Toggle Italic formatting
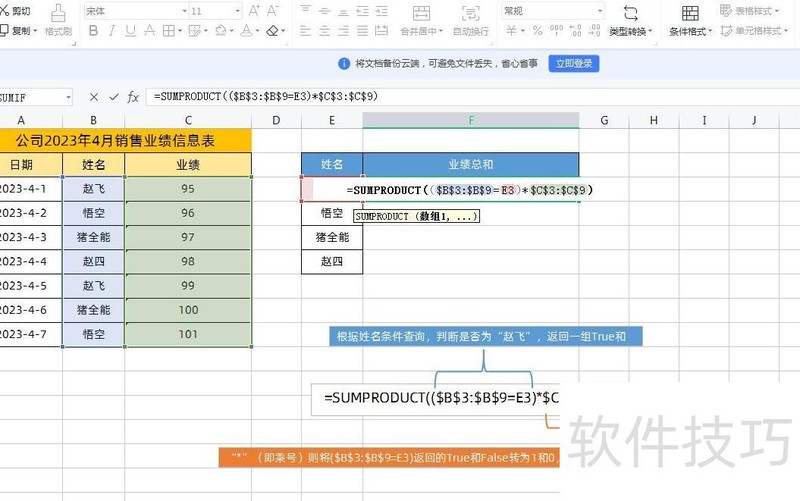800x501 pixels. [112, 31]
